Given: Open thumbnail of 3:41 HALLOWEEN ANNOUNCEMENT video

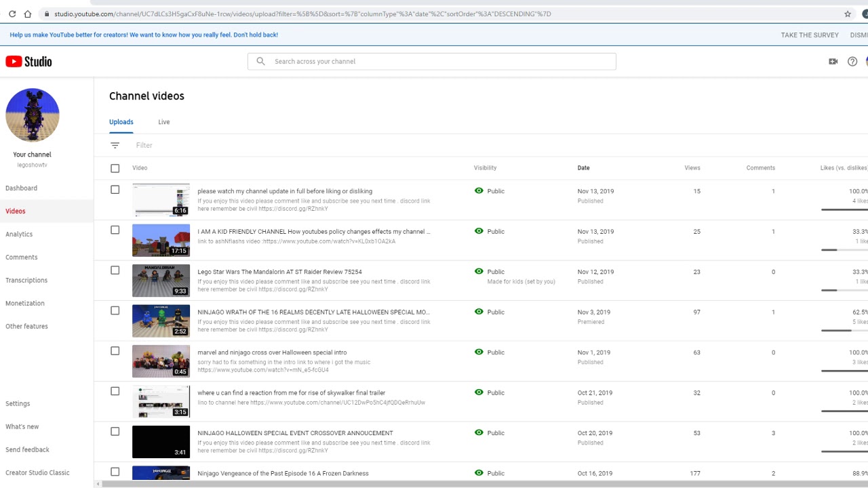Looking at the screenshot, I should pyautogui.click(x=161, y=442).
